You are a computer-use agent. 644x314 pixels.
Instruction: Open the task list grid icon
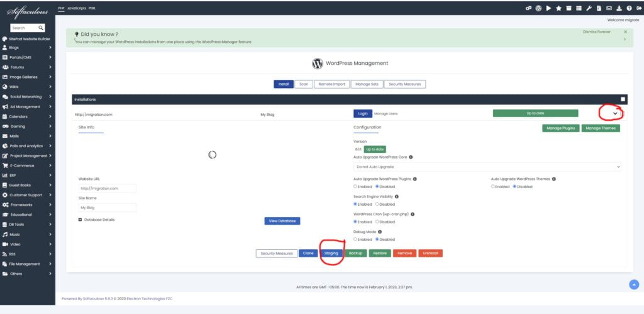point(579,8)
